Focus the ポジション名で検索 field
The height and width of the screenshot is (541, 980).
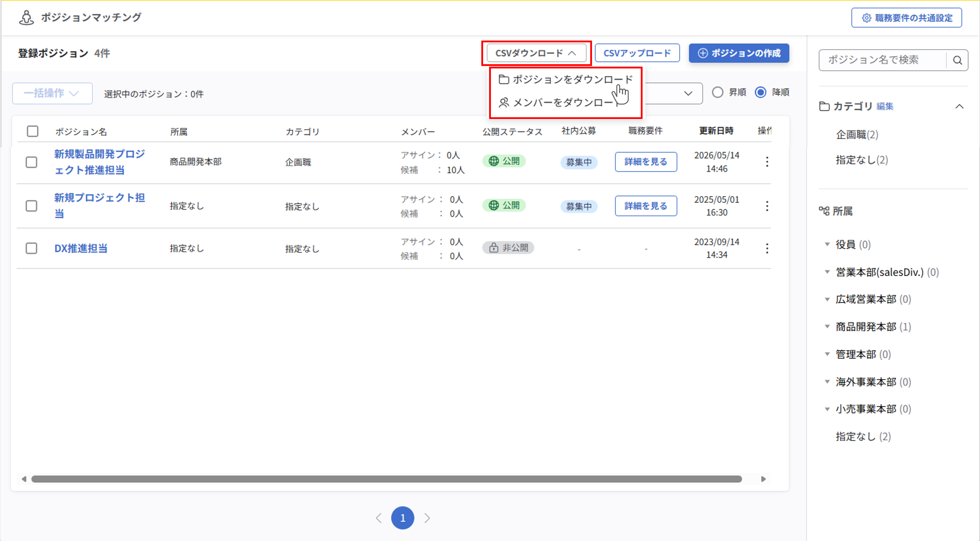click(883, 60)
